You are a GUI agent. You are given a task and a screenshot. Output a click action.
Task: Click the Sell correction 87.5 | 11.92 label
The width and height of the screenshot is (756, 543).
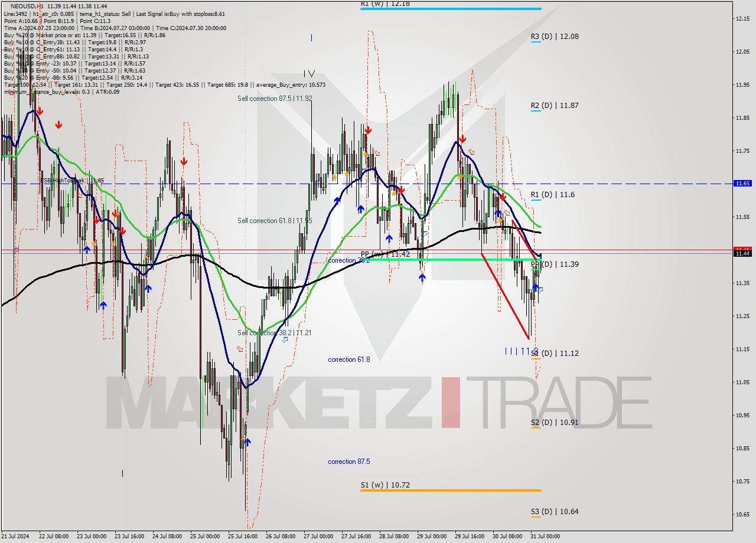coord(275,99)
